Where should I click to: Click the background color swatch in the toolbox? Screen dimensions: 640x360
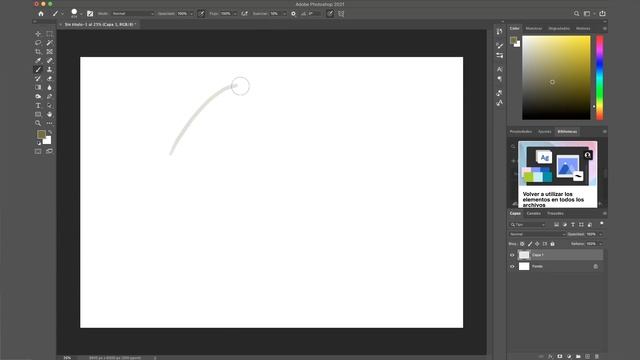[x=48, y=140]
